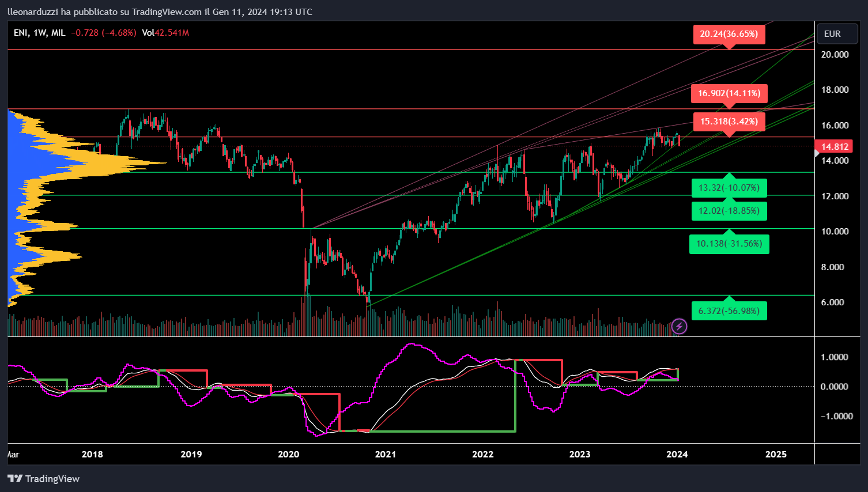Click the 2020 label on time axis

289,454
